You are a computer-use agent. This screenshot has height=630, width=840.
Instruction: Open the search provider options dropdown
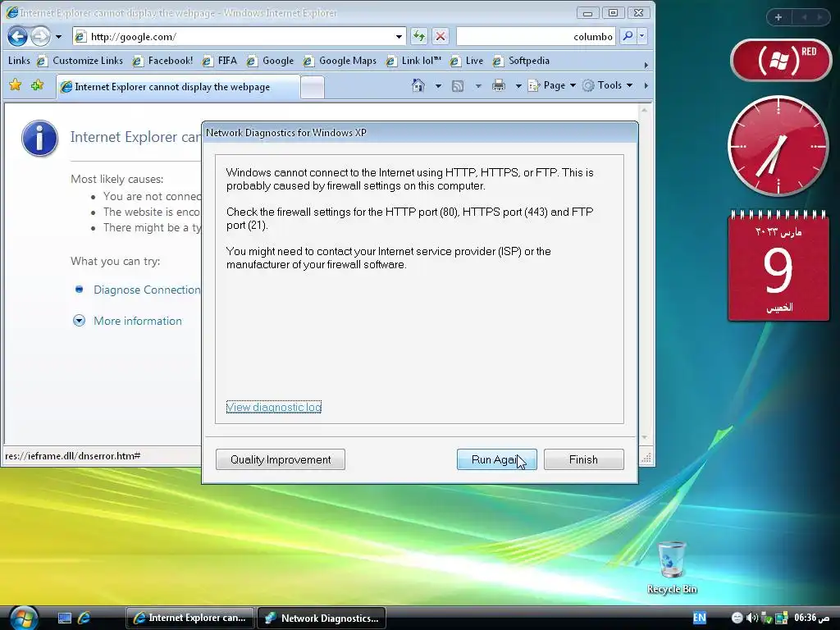[641, 36]
